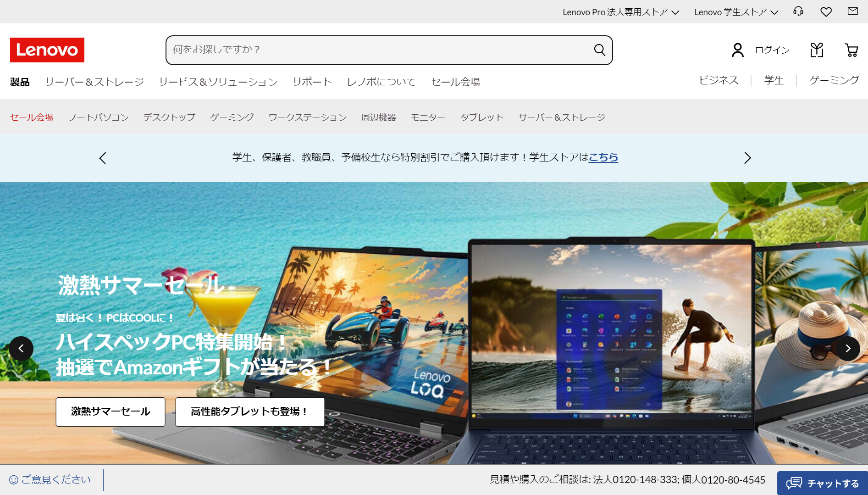
Task: Select ゲーミング in sub-navigation bar
Action: click(232, 117)
